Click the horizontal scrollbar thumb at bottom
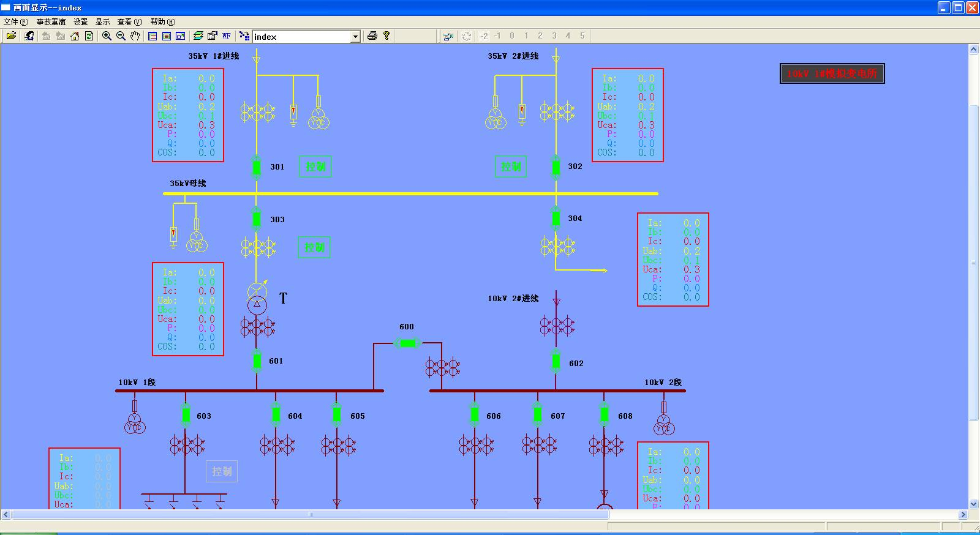This screenshot has width=980, height=535. [310, 515]
